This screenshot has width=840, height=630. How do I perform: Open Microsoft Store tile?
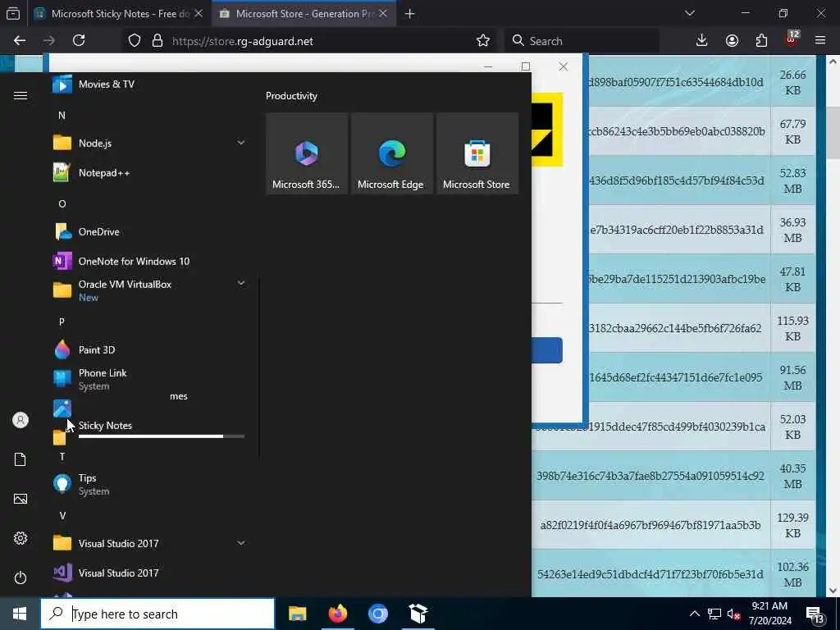[477, 153]
